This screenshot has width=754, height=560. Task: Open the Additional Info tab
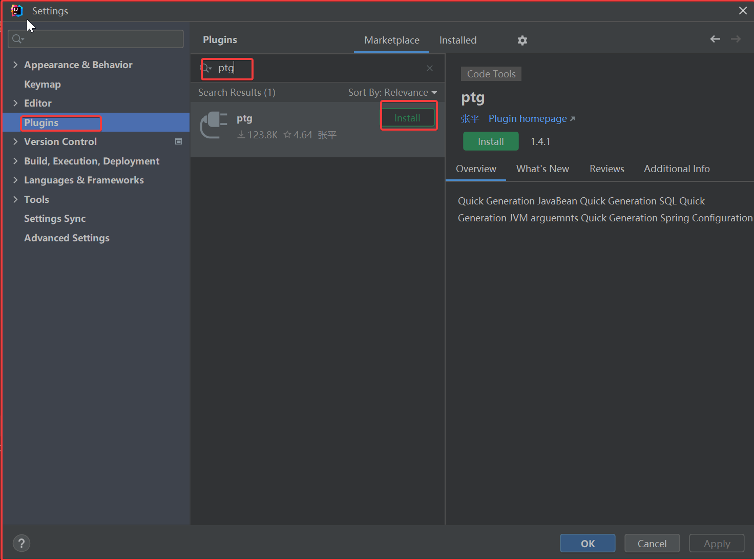tap(677, 169)
